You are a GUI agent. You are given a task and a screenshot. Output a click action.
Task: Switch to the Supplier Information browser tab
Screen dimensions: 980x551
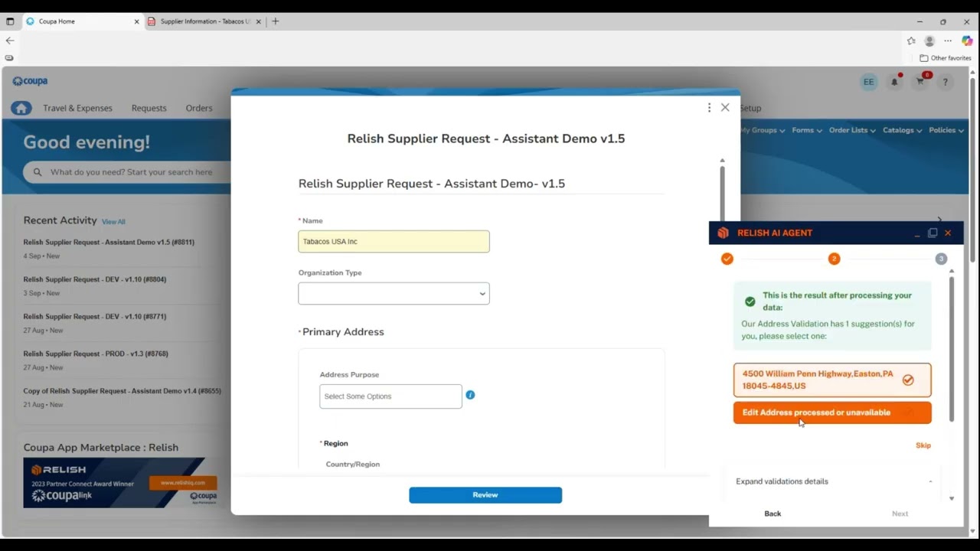pos(204,21)
